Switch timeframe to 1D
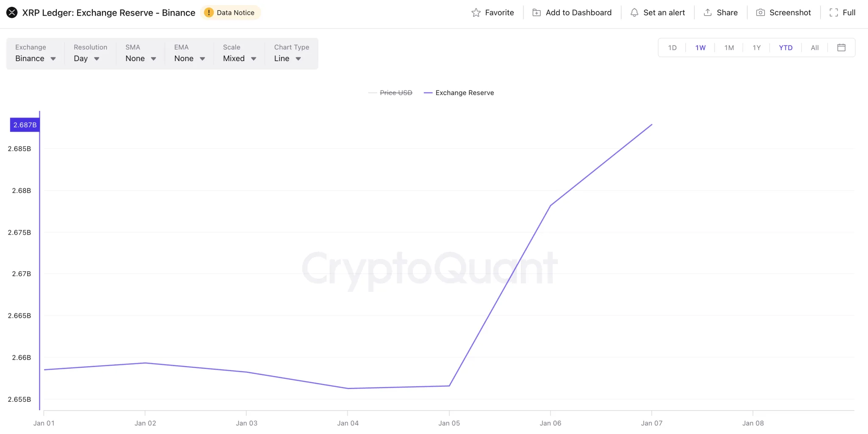This screenshot has height=434, width=868. click(x=672, y=48)
